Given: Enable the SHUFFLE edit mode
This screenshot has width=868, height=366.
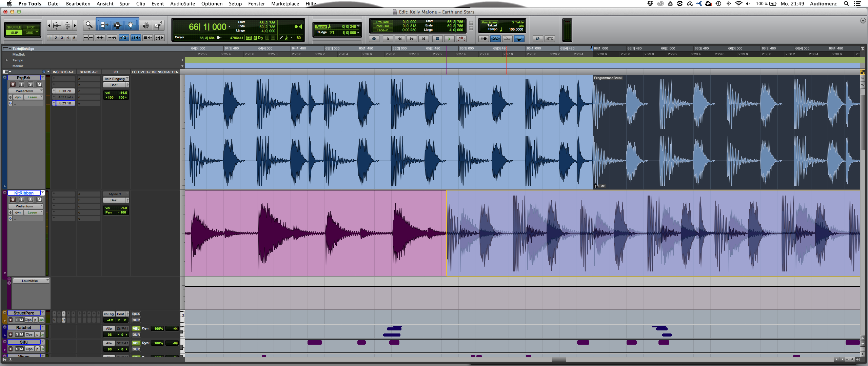Looking at the screenshot, I should 14,27.
